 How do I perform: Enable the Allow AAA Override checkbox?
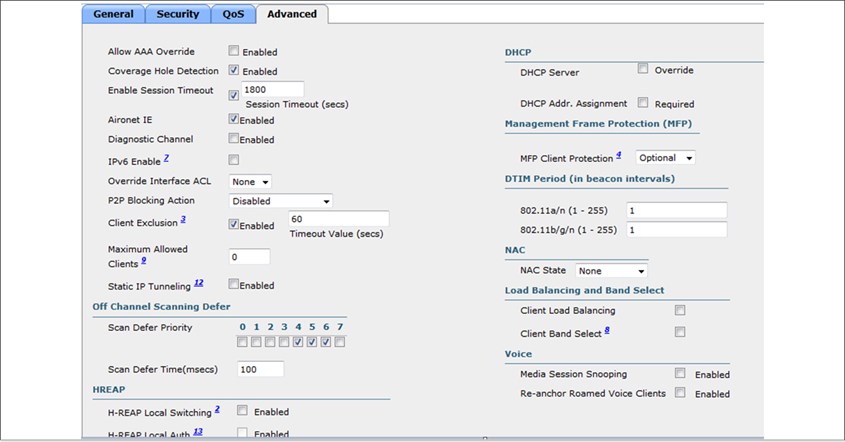(234, 51)
